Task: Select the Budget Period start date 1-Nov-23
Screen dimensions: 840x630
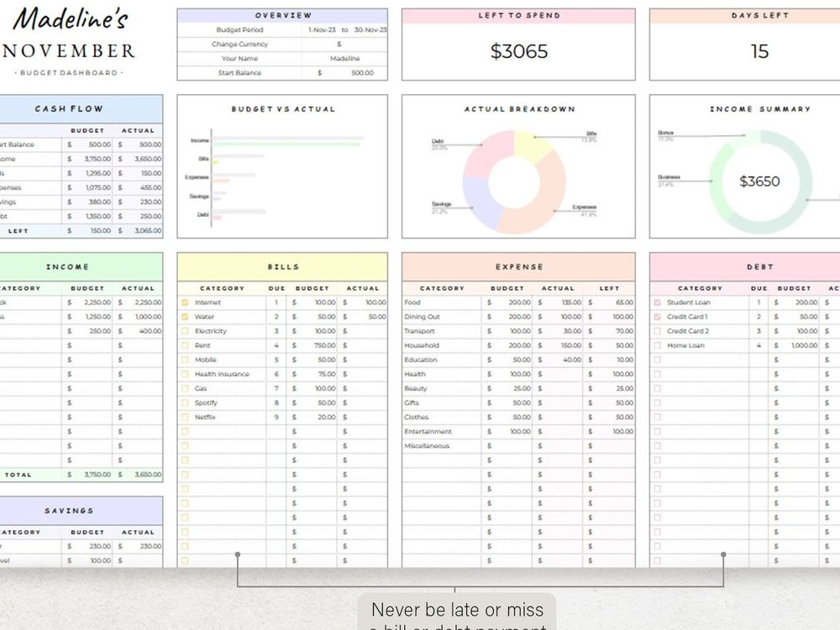Action: (322, 30)
